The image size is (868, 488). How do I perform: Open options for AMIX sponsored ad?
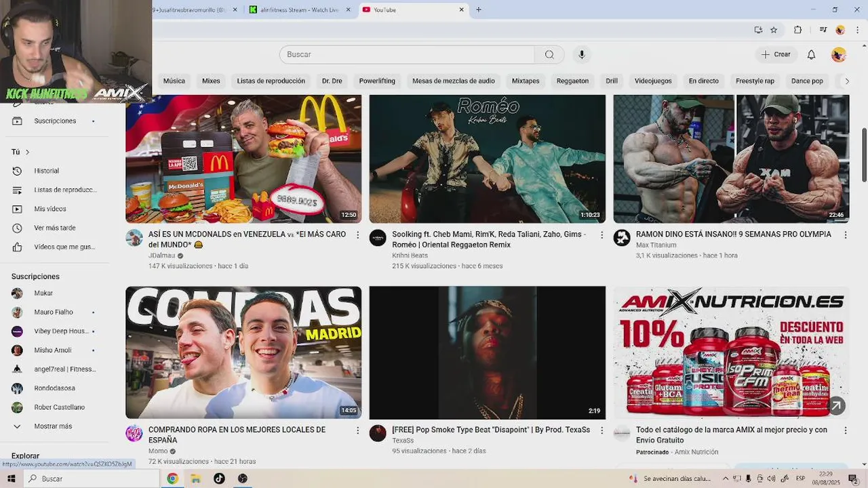pos(845,430)
